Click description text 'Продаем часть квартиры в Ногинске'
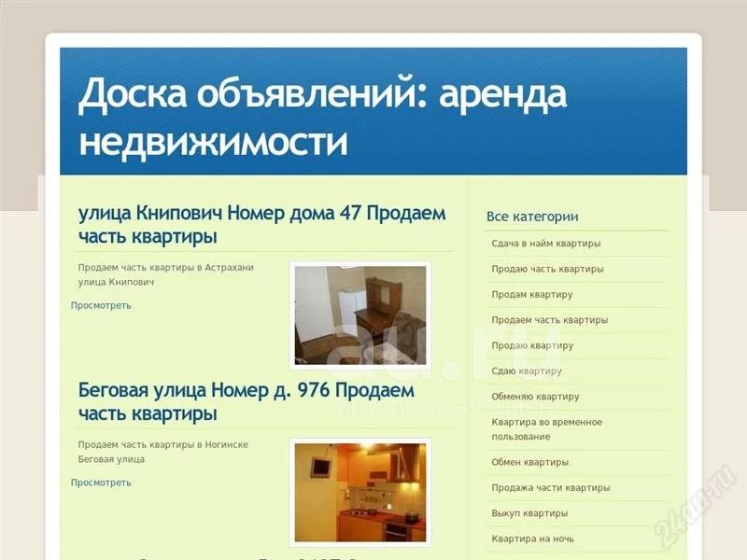 pyautogui.click(x=163, y=445)
